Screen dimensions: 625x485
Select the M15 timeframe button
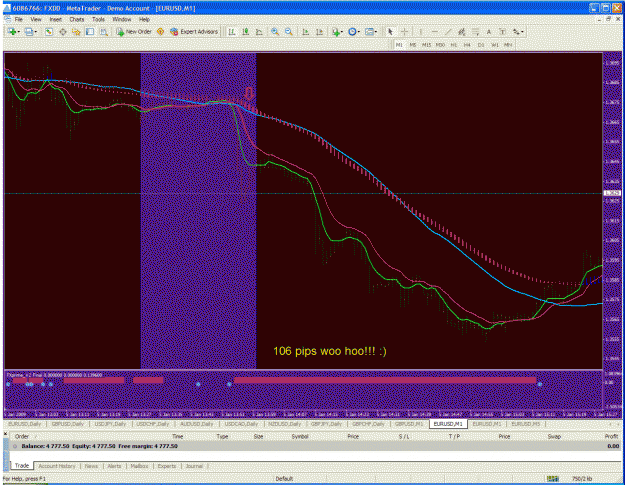click(426, 45)
